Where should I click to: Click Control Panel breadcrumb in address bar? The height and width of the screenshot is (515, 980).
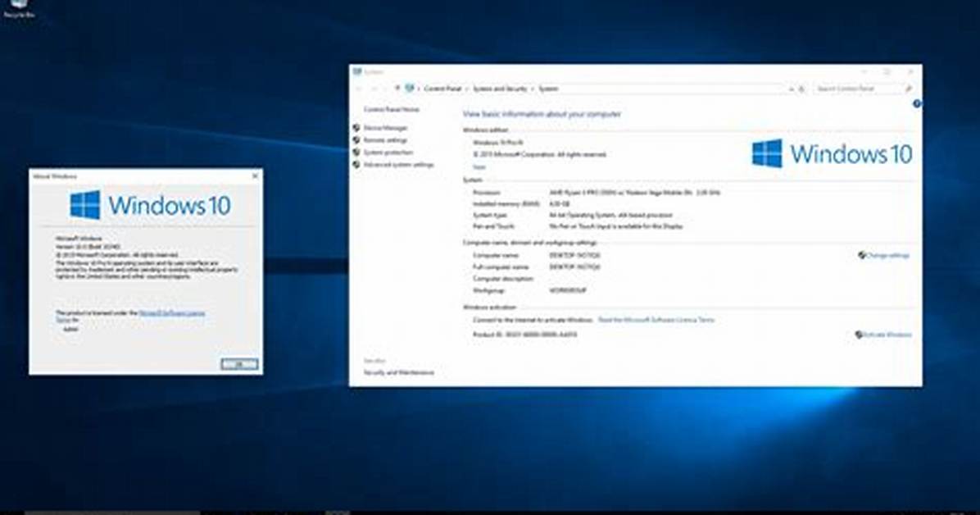(442, 89)
